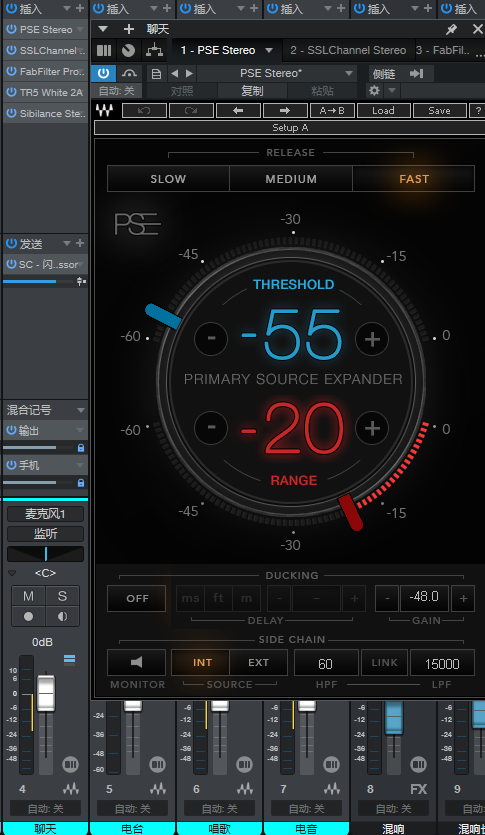Click the pan slider under 监听
Screen dimensions: 485x835
coord(45,554)
